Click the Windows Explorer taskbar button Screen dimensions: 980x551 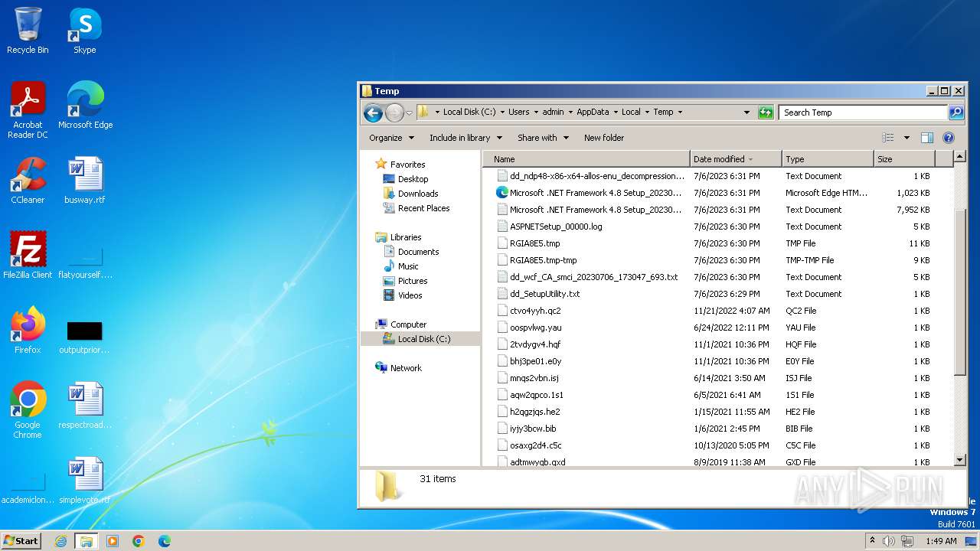[87, 541]
